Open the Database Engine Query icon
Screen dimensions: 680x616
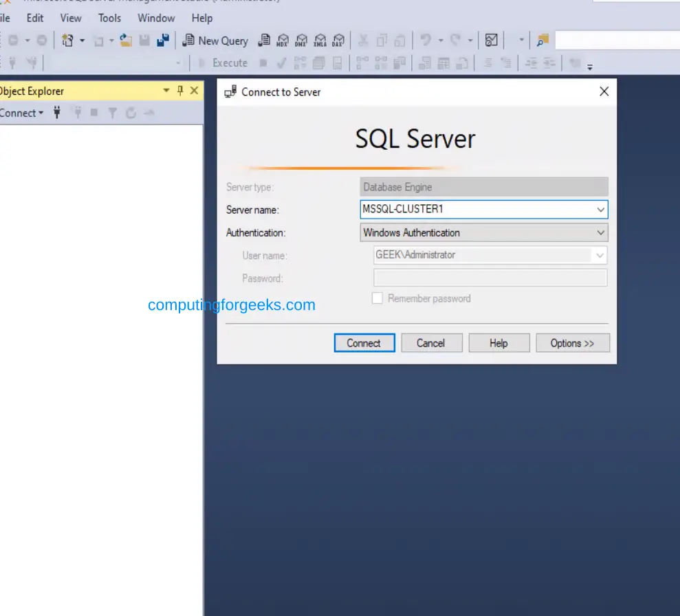click(264, 41)
